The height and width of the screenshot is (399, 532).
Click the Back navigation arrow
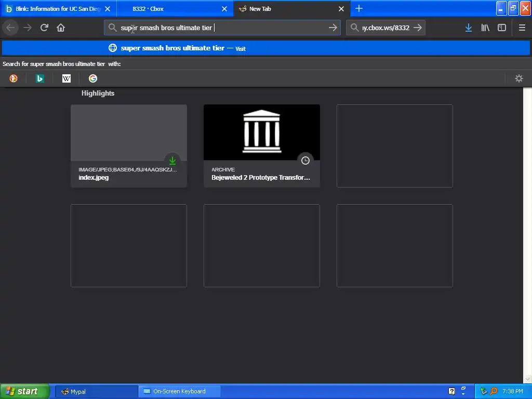[10, 28]
